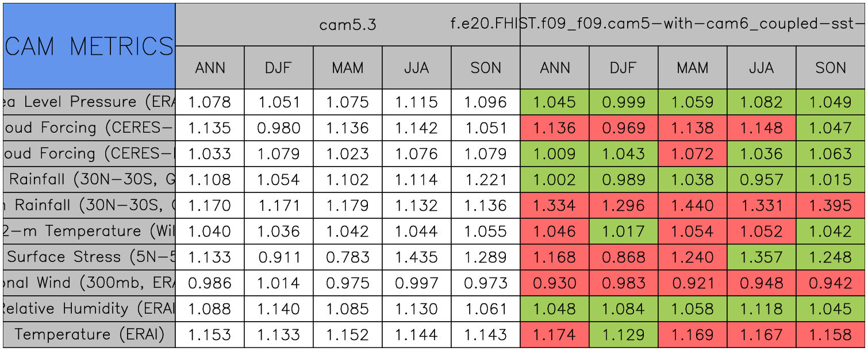Viewport: 868px width, 351px height.
Task: Select the 2-m Temperature row label
Action: [x=89, y=232]
